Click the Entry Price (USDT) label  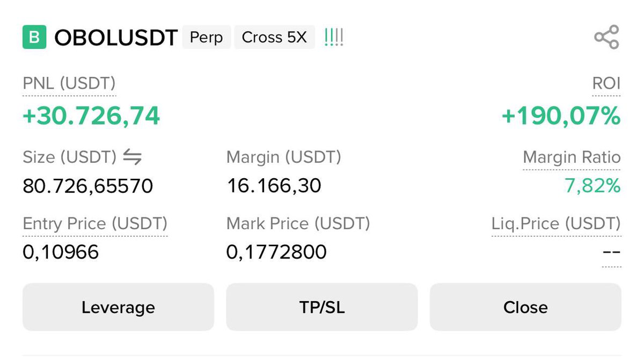click(95, 223)
